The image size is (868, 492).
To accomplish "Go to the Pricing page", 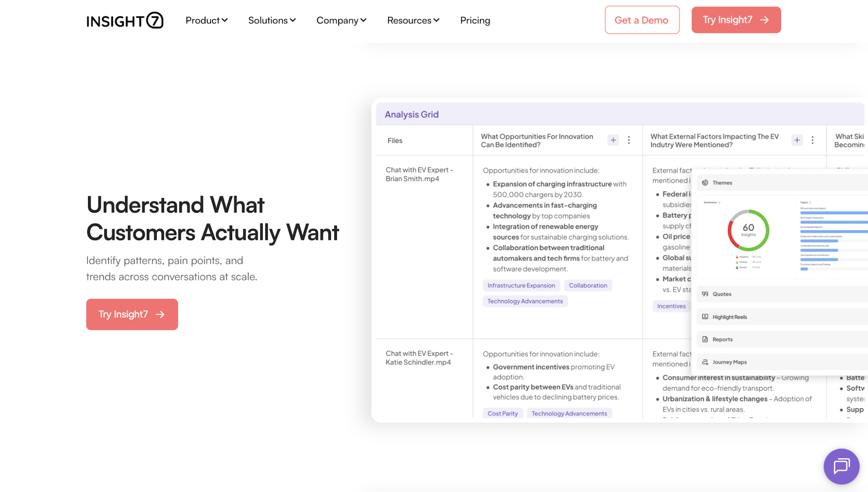I will pos(475,20).
